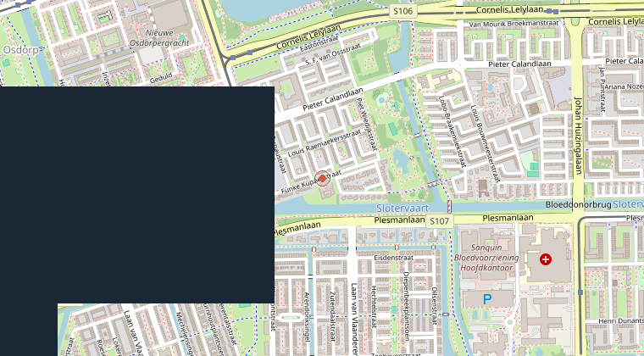The image size is (644, 356).
Task: Click the Nieuwe Osdorpergracht label
Action: (159, 37)
